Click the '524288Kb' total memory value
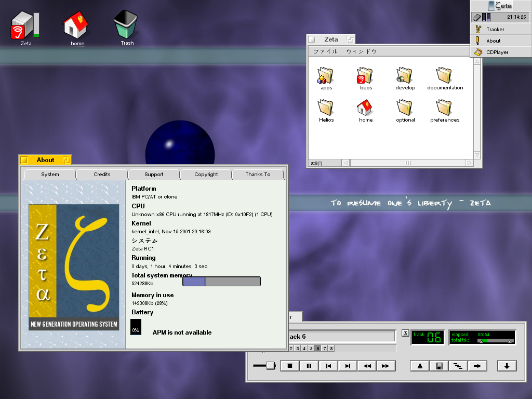 142,284
